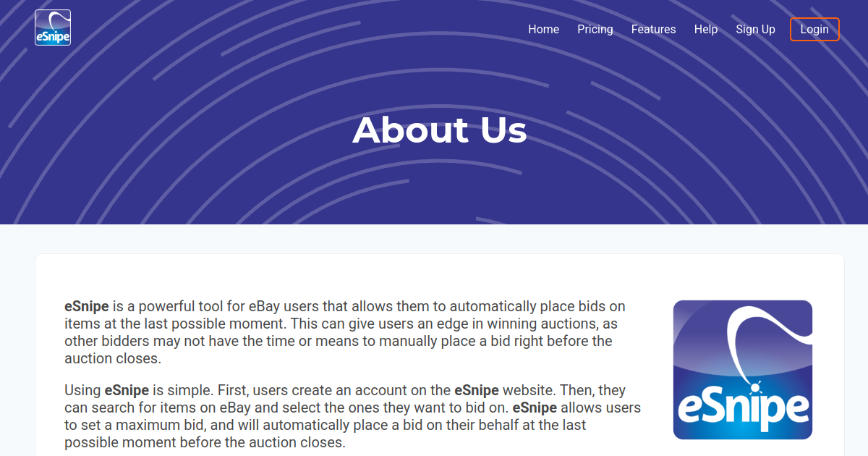The image size is (868, 456).
Task: Go to the Home page
Action: click(543, 29)
